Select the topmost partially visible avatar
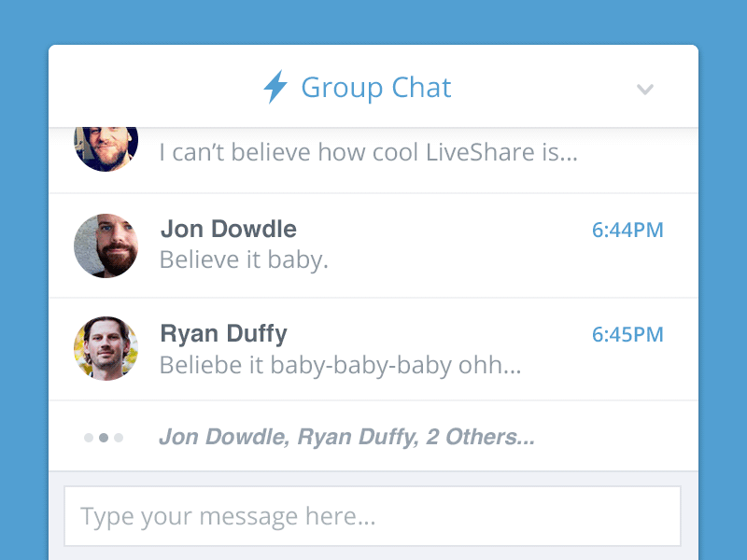The image size is (747, 560). tap(106, 149)
